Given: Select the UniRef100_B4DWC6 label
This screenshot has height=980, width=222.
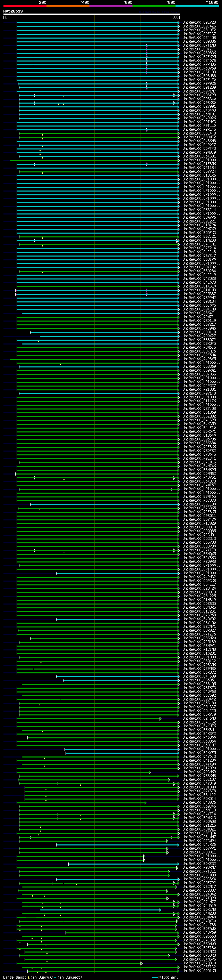Looking at the screenshot, I should [x=199, y=802].
